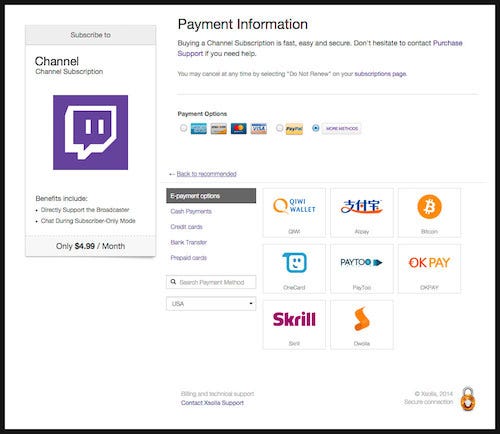Click the Twitch channel logo image

90,132
